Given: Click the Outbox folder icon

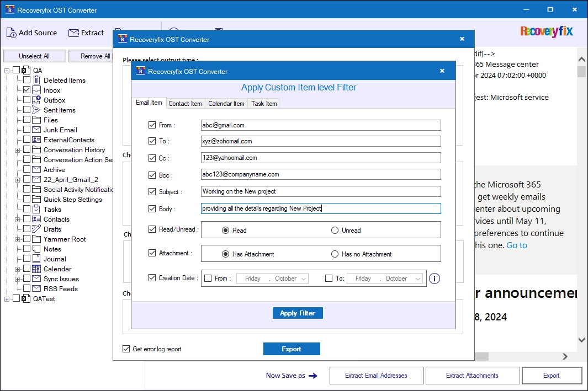Looking at the screenshot, I should [36, 100].
